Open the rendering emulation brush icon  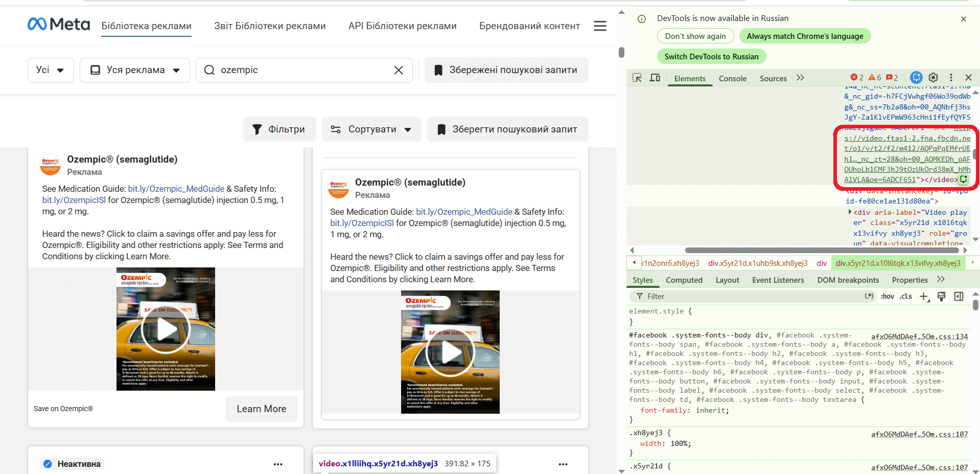tap(942, 297)
